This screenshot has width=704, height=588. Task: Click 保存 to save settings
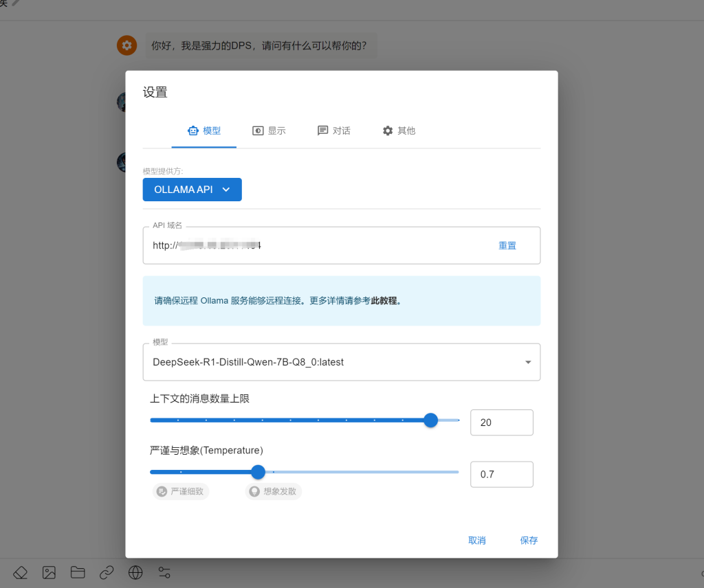529,541
